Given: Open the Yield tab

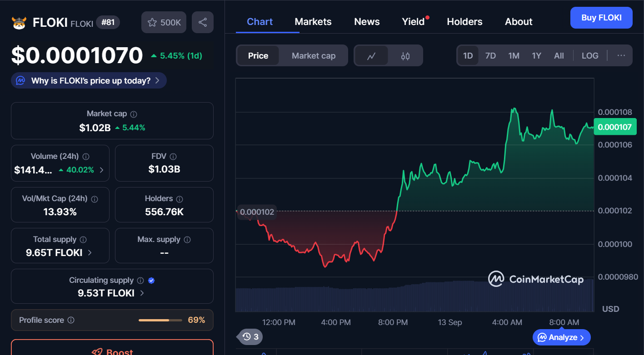Looking at the screenshot, I should (x=413, y=22).
